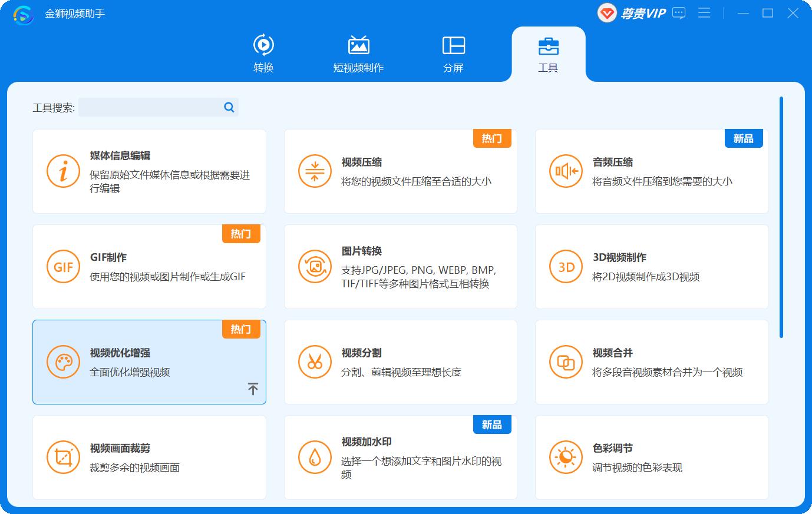Switch to the 分屏 split-screen tab
This screenshot has height=514, width=812.
pos(453,53)
